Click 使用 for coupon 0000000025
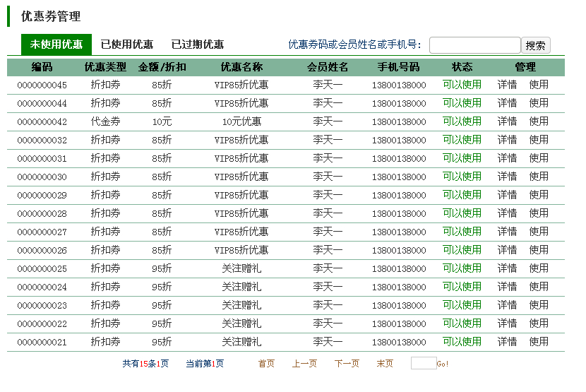586x392 pixels. (x=539, y=268)
